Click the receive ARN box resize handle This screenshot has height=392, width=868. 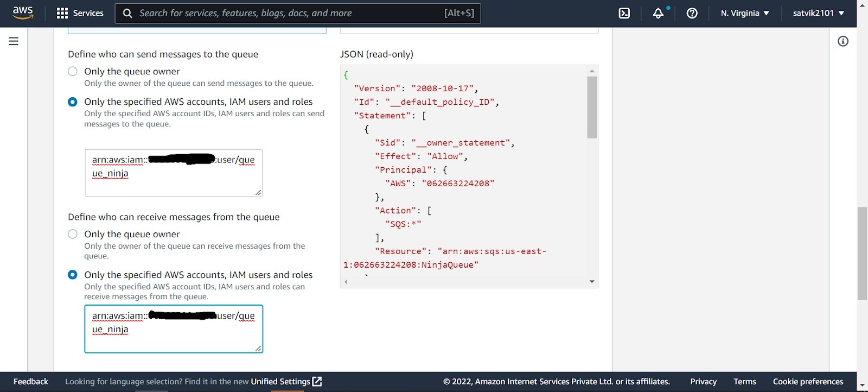[x=258, y=349]
